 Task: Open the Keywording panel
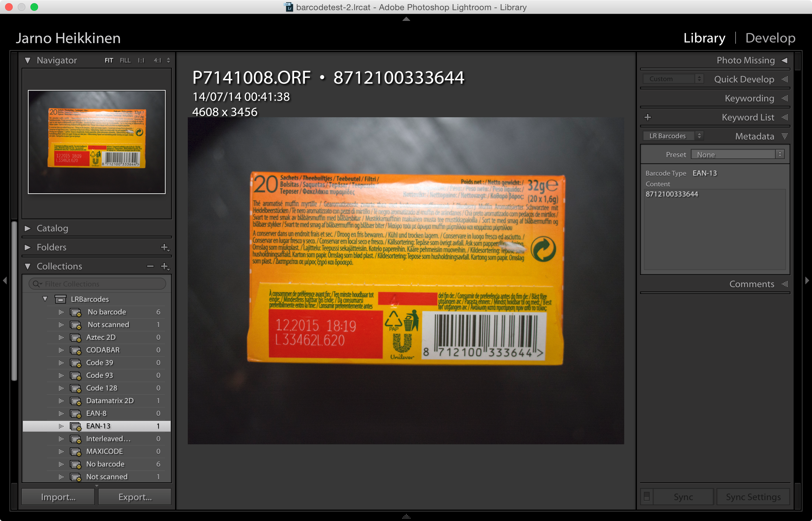pos(750,99)
